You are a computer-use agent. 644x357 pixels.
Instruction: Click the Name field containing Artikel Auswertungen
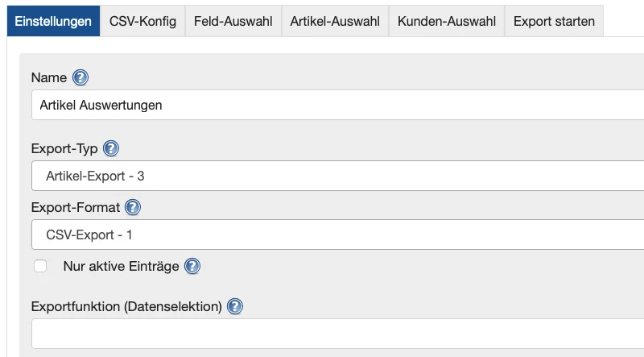pos(338,105)
